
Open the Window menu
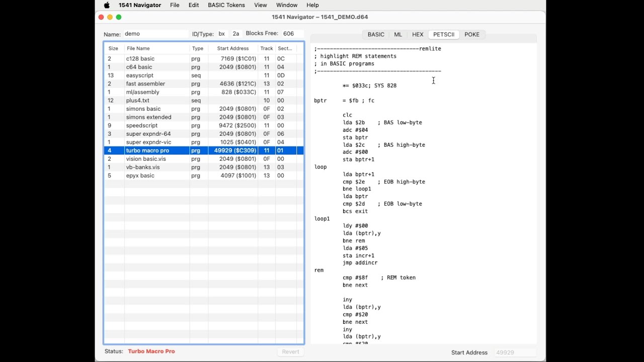pyautogui.click(x=287, y=5)
